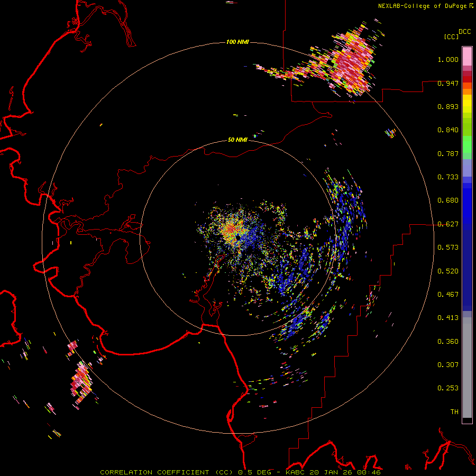Click the KABC station identifier in caption
476x476 pixels.
(296, 472)
